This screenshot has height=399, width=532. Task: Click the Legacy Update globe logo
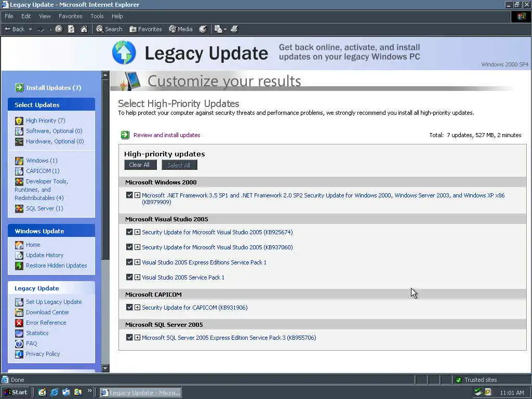[124, 52]
